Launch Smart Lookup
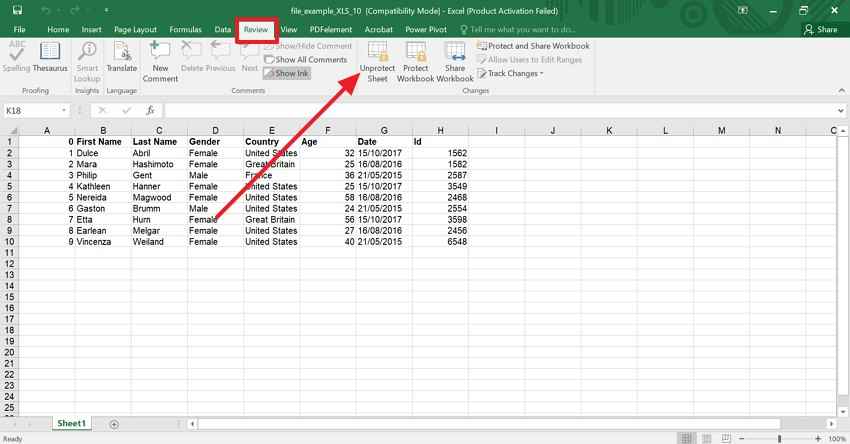The width and height of the screenshot is (850, 444). [x=87, y=61]
